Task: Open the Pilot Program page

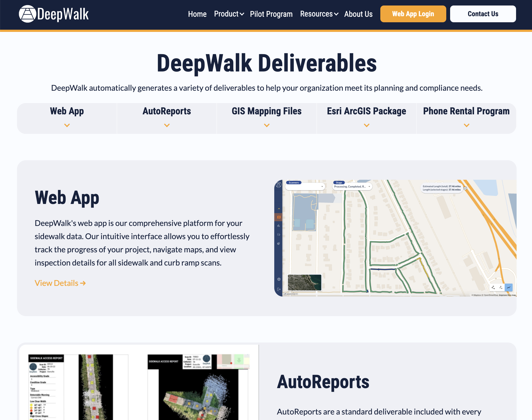Action: tap(271, 14)
